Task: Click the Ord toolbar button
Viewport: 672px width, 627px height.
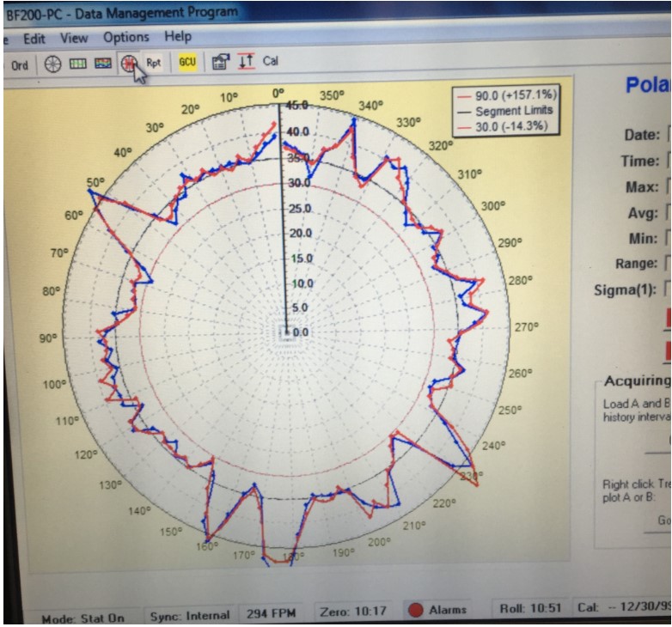Action: tap(19, 64)
